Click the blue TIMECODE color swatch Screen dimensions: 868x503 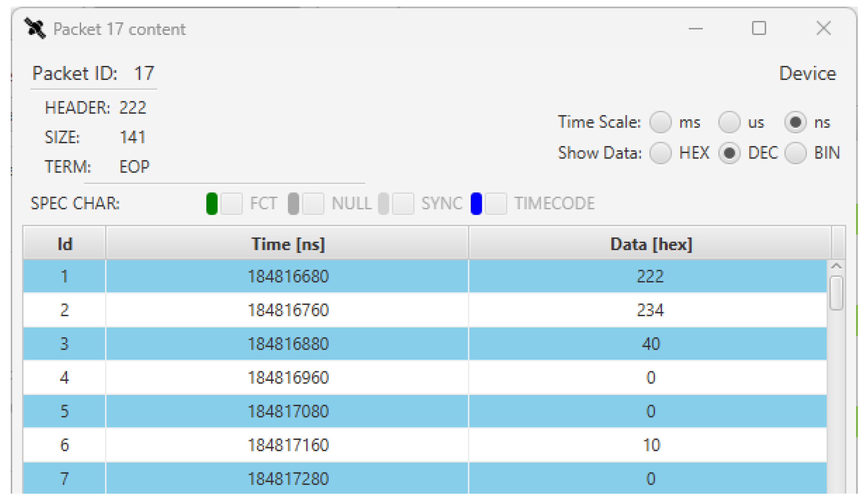[x=476, y=204]
